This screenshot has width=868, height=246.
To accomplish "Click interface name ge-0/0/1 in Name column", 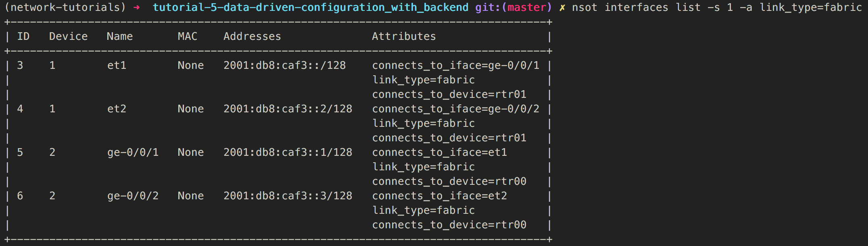I will click(x=133, y=152).
